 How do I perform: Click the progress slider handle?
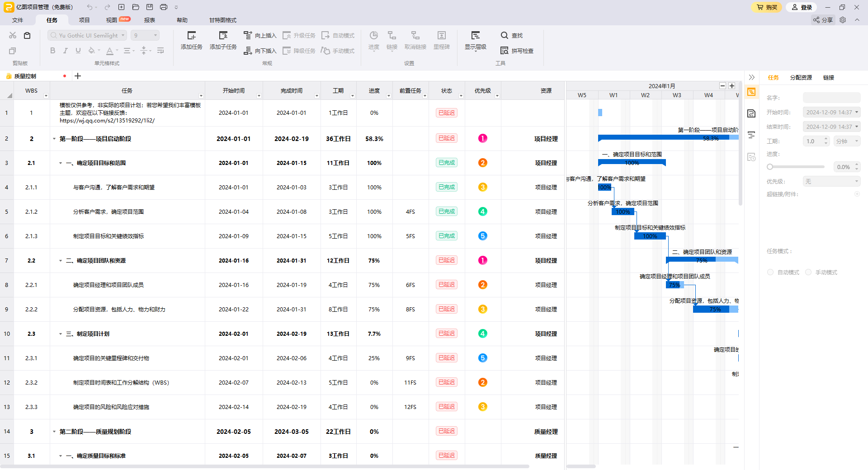click(770, 167)
